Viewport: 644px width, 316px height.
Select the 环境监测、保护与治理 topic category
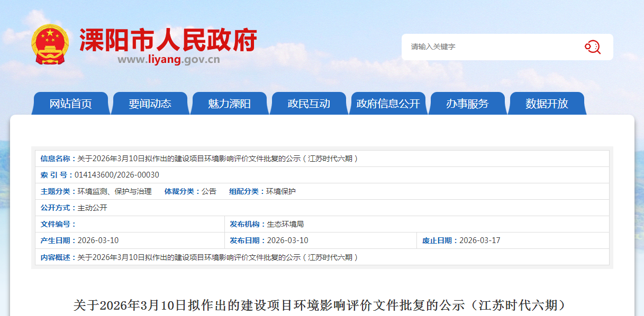point(114,191)
